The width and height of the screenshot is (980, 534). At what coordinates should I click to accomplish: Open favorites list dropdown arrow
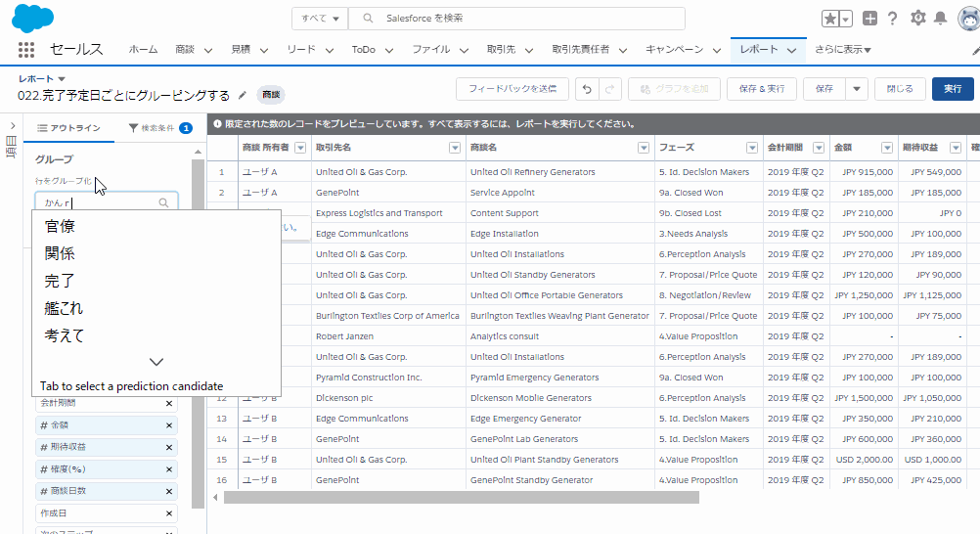(x=846, y=19)
